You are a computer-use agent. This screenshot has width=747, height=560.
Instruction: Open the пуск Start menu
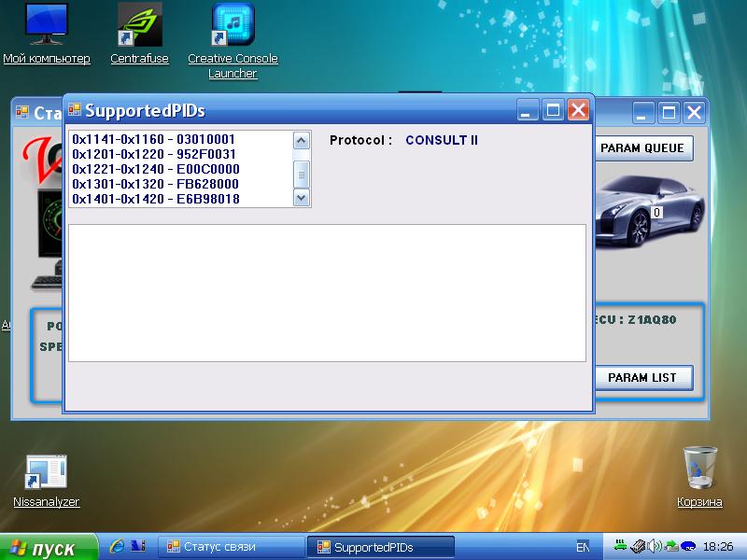click(49, 547)
